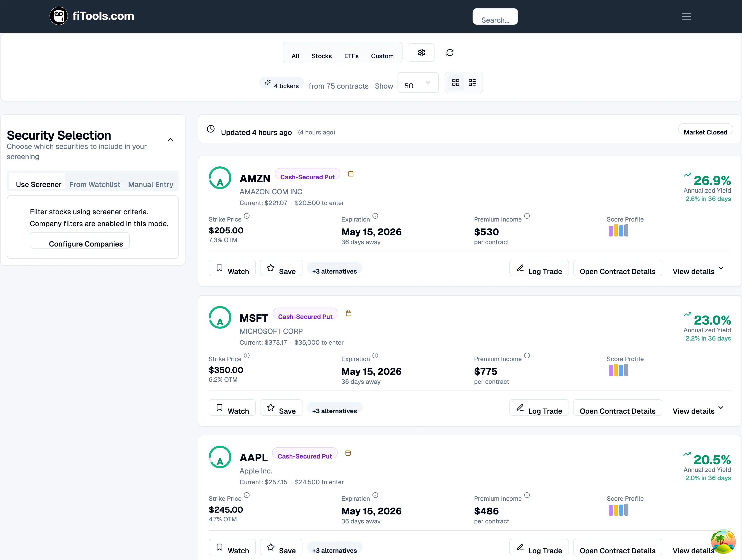Click info icon next to AMZN Premium Income
Image resolution: width=742 pixels, height=560 pixels.
coord(527,216)
